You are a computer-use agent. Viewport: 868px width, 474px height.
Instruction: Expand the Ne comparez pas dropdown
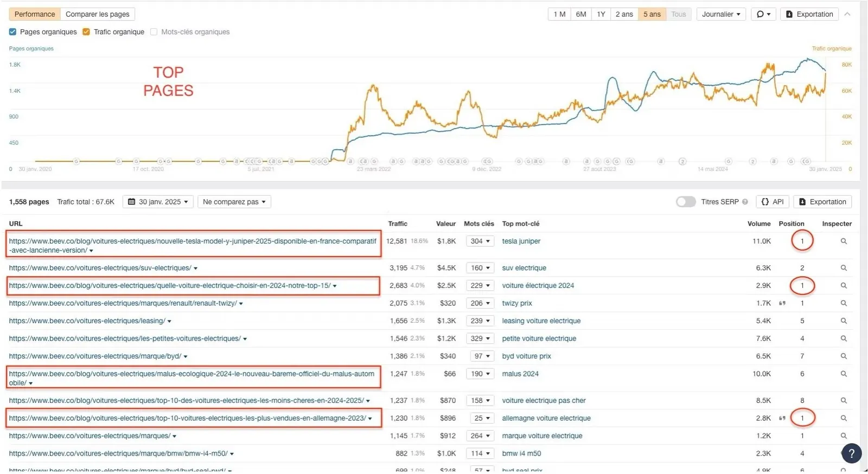234,202
